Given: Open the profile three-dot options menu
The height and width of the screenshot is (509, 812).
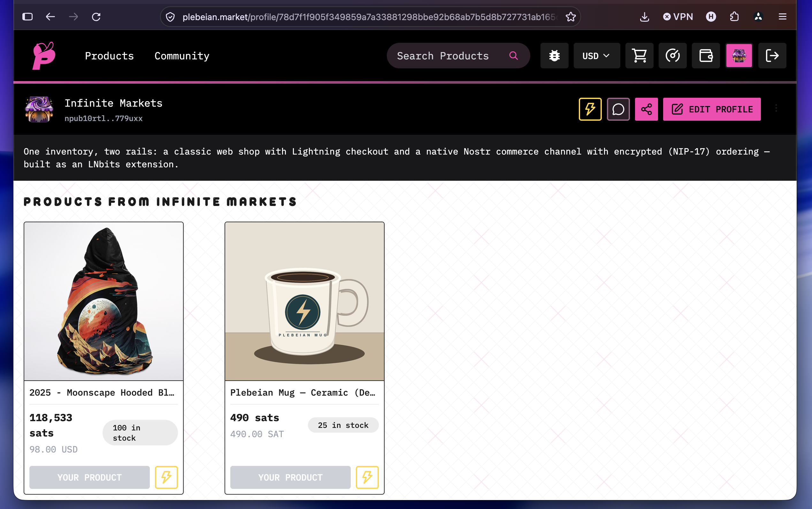Looking at the screenshot, I should point(776,108).
